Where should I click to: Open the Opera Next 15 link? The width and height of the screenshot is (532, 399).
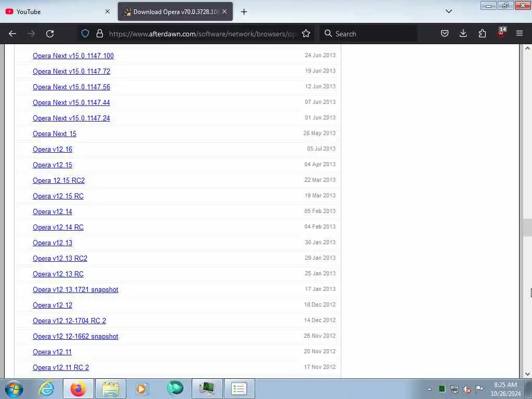coord(54,134)
